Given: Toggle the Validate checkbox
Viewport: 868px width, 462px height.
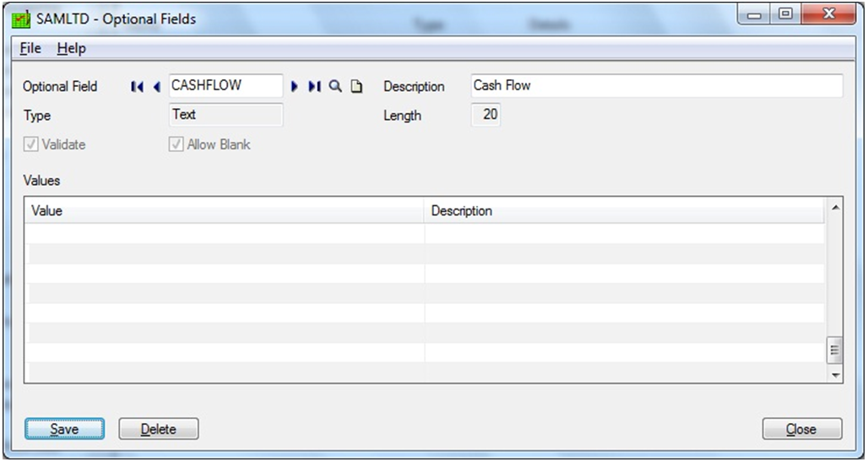Looking at the screenshot, I should [x=31, y=144].
